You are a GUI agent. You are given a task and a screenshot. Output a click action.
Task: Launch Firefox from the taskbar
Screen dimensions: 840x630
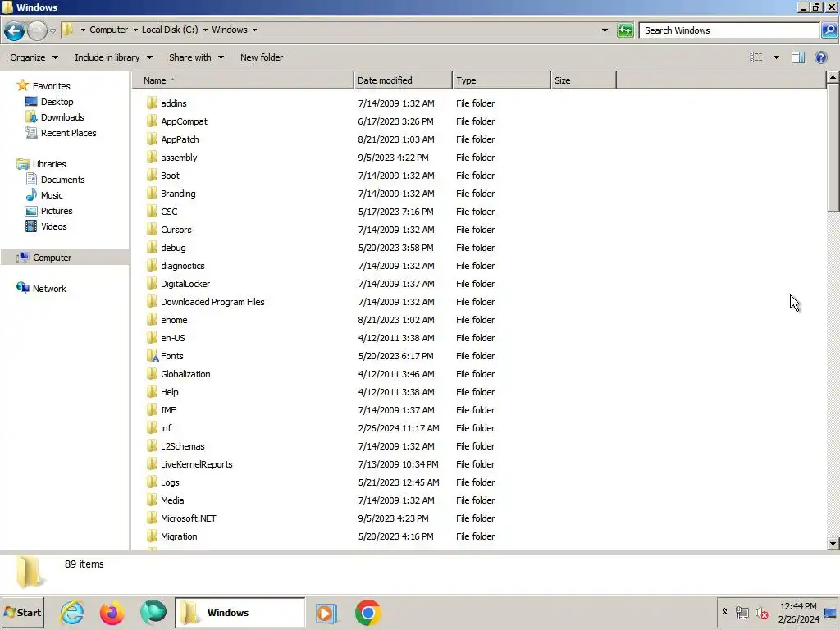pyautogui.click(x=112, y=612)
